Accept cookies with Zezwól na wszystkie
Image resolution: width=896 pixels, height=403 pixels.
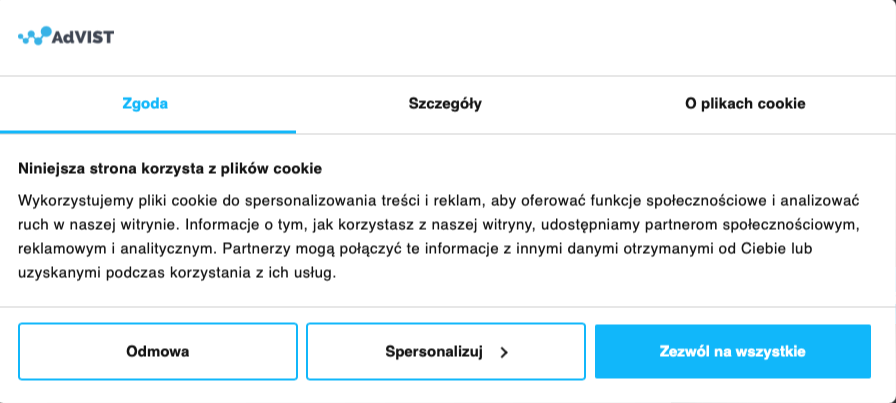[x=732, y=351]
